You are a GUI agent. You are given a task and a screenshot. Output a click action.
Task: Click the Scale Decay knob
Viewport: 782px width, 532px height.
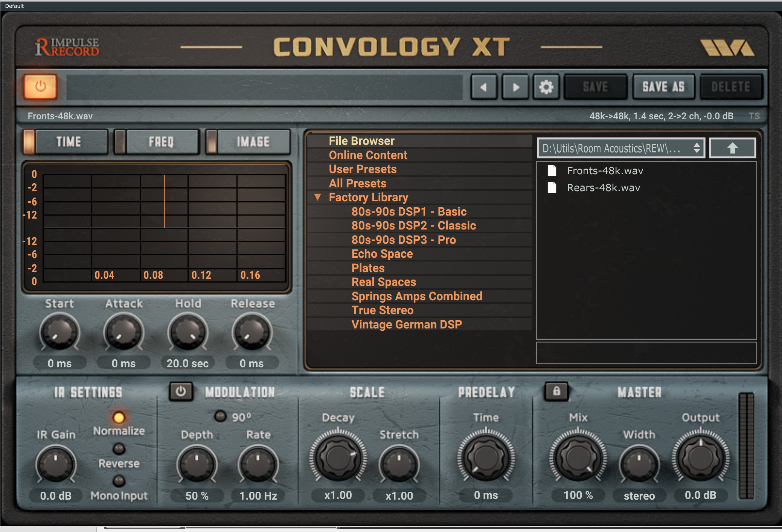[338, 458]
